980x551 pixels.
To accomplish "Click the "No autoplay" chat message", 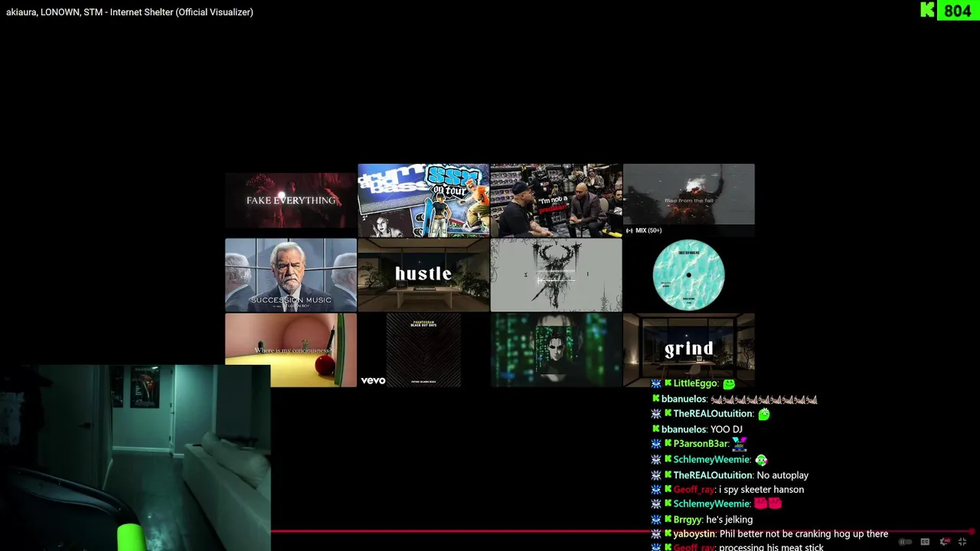I will [782, 475].
